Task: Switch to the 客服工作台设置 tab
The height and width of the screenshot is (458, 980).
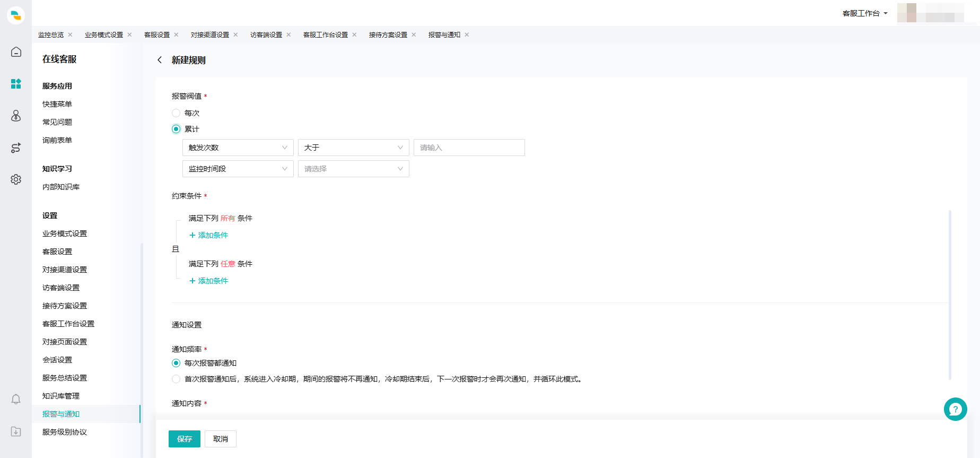Action: click(326, 35)
